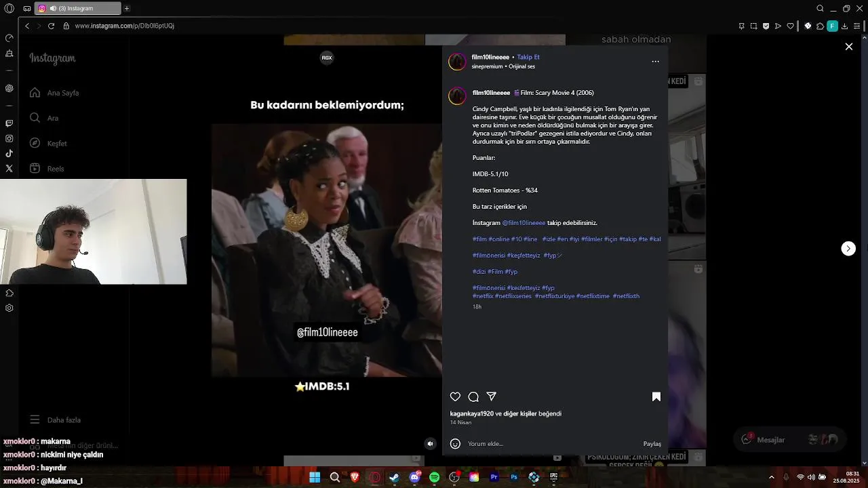Open the Opera workspaces icon beside tabs
The height and width of the screenshot is (488, 868).
26,9
